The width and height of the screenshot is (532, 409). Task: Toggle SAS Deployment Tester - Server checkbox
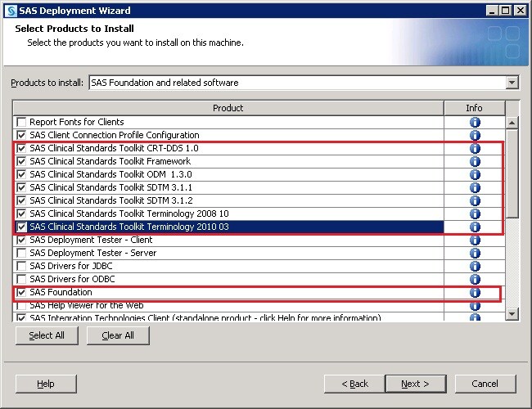click(21, 253)
